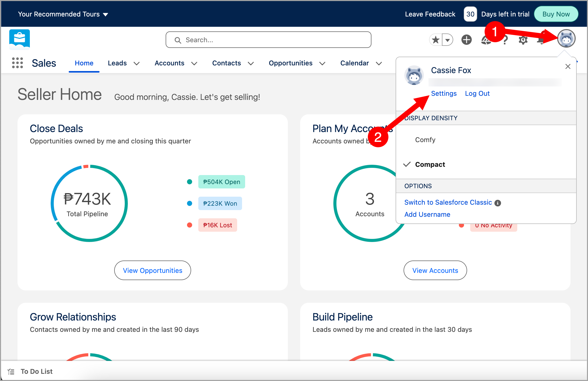Click red legend dot beside ₱16K Lost

pos(190,225)
